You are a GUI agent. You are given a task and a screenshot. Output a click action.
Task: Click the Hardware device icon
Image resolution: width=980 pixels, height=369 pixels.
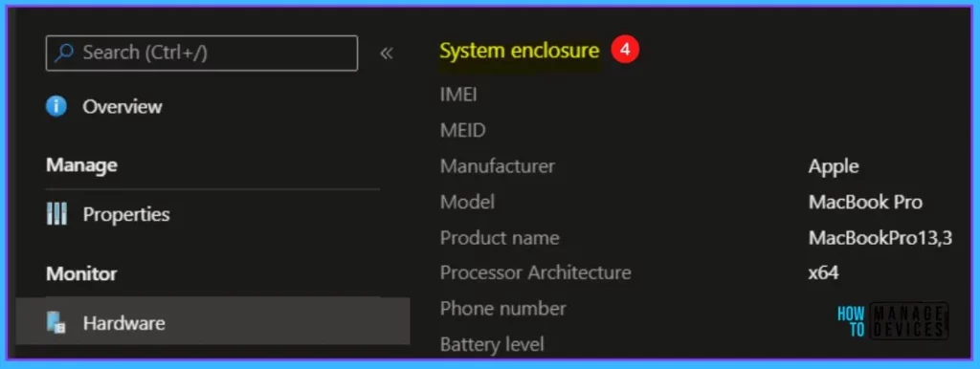tap(56, 323)
